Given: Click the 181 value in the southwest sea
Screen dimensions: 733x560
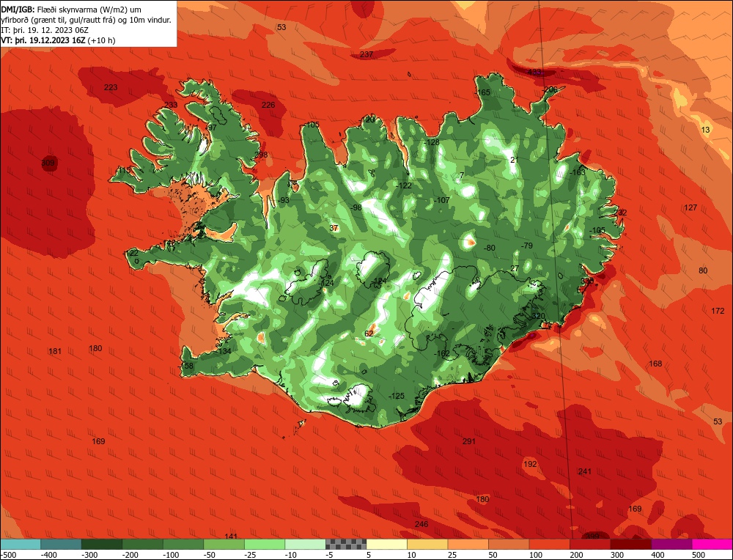Looking at the screenshot, I should tap(55, 351).
